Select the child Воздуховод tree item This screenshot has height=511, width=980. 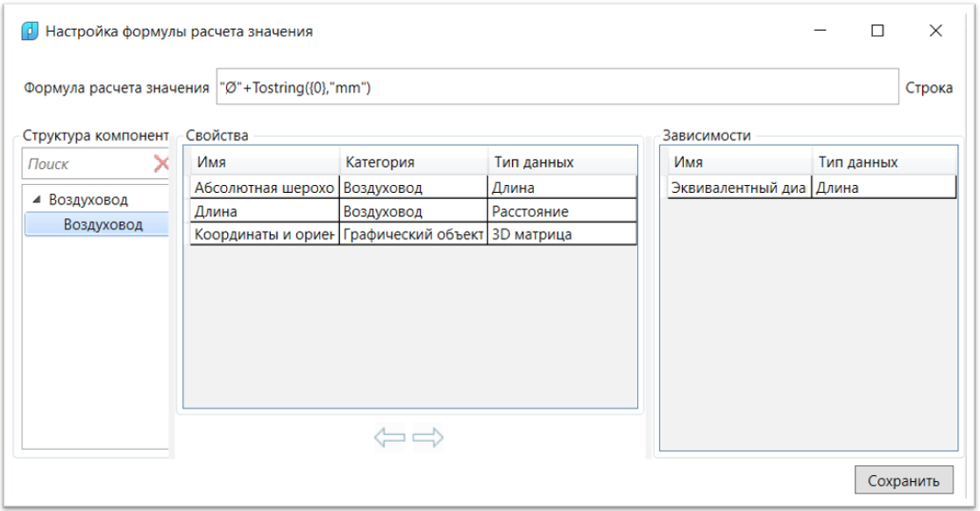pos(103,224)
